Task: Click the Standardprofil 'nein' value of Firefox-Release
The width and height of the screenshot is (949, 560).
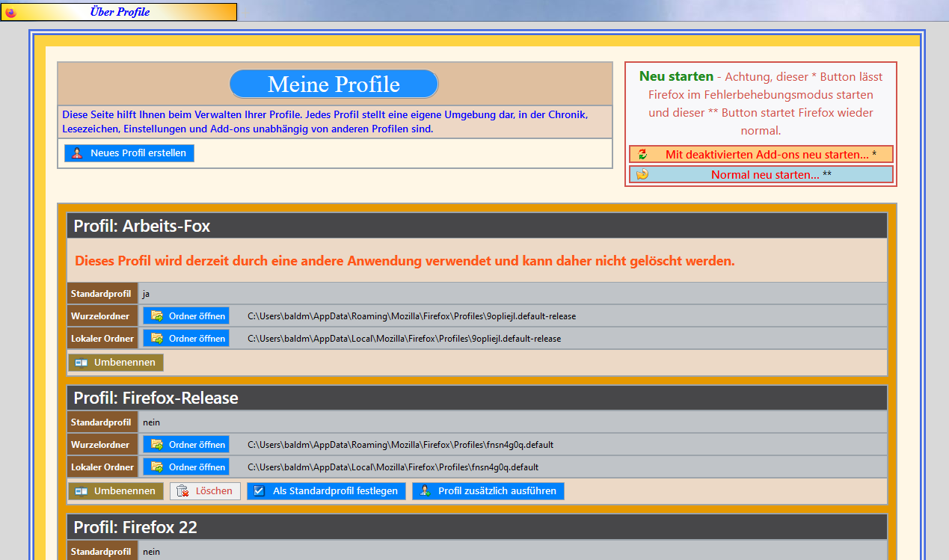Action: [x=151, y=422]
